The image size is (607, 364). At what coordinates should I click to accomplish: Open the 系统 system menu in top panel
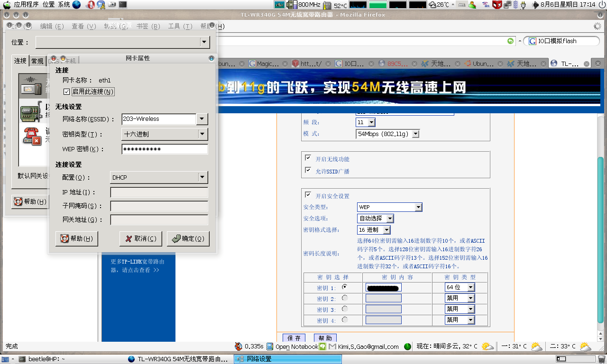64,5
